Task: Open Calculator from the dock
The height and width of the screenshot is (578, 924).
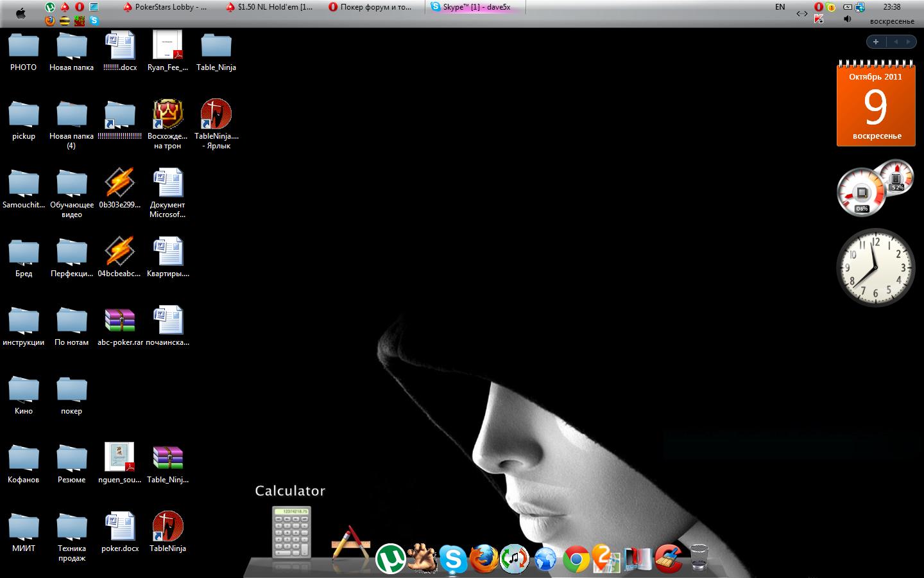Action: pyautogui.click(x=291, y=533)
